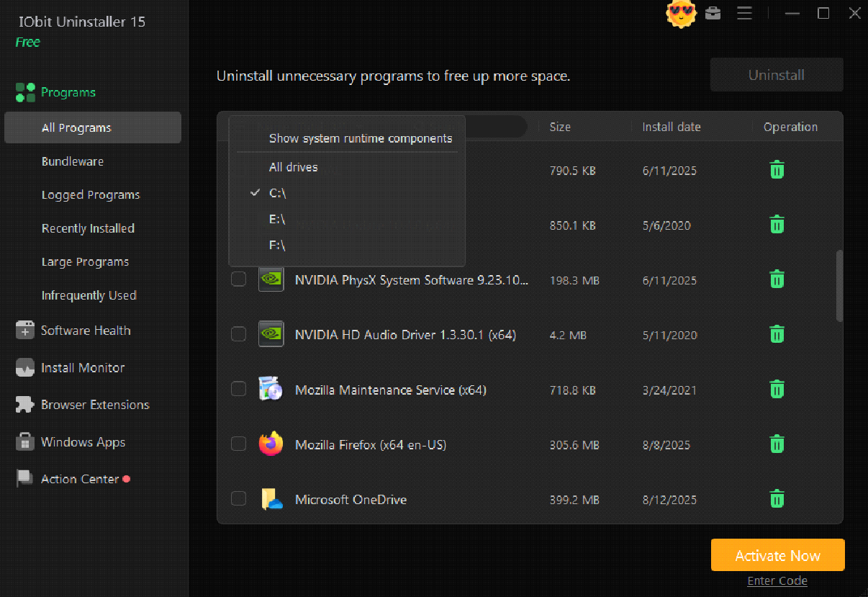Click the program list vertical scrollbar
The image size is (868, 597).
[839, 286]
